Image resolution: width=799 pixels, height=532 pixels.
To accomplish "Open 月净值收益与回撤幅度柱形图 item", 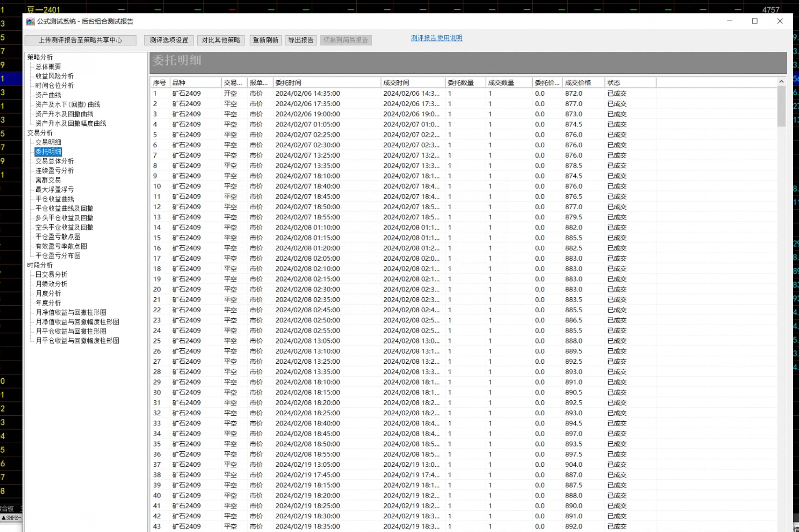I will (x=77, y=322).
